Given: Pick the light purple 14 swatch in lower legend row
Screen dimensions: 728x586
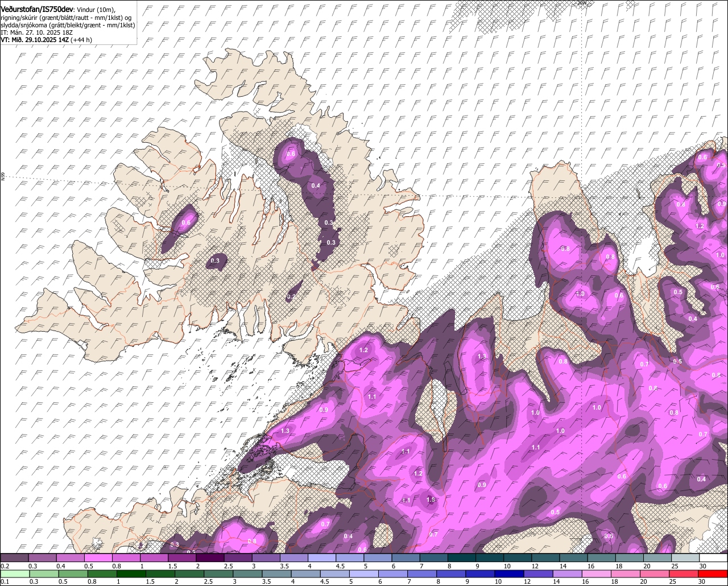Looking at the screenshot, I should (568, 574).
